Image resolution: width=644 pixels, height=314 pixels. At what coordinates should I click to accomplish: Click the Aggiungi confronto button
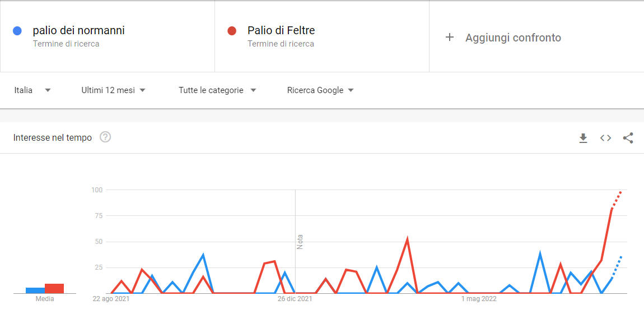coord(513,38)
